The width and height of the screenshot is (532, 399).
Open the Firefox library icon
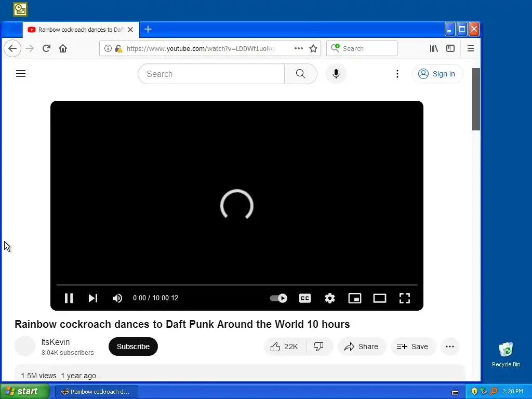[x=434, y=48]
